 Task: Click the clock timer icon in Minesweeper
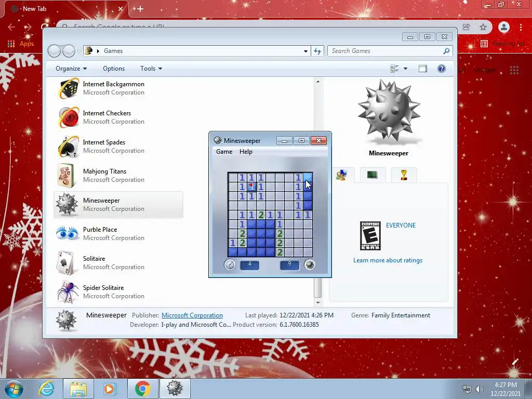(x=230, y=264)
